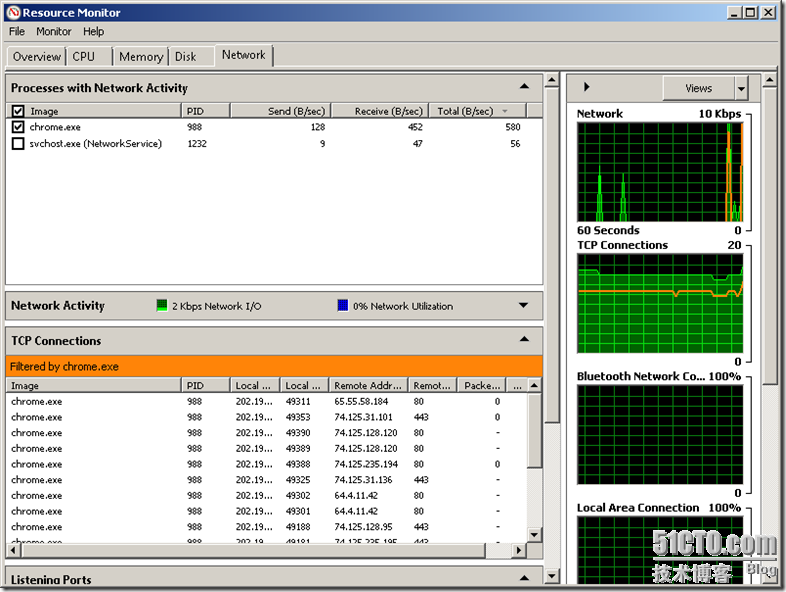Collapse the TCP Connections section
The width and height of the screenshot is (786, 592).
524,339
